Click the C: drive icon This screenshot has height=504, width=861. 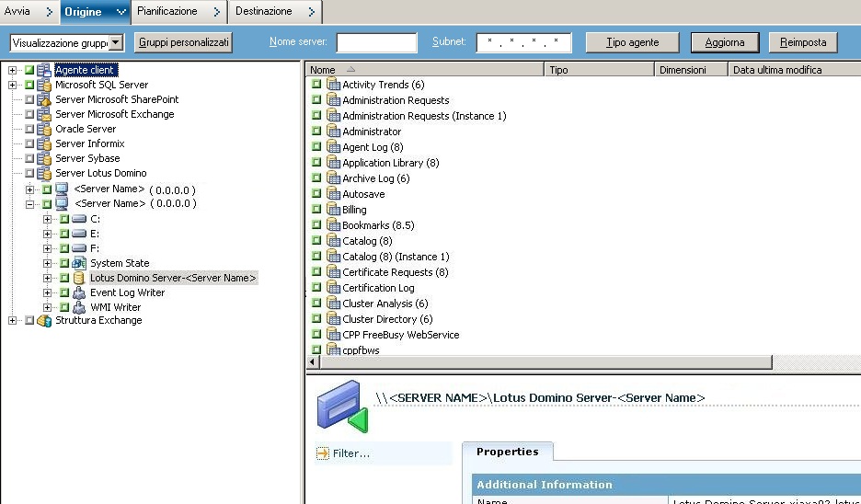click(79, 219)
